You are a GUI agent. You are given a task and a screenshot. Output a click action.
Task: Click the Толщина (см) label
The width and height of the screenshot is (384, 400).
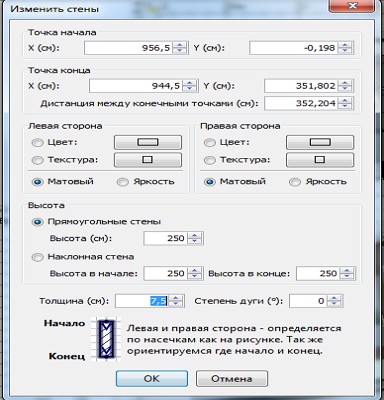(x=74, y=301)
